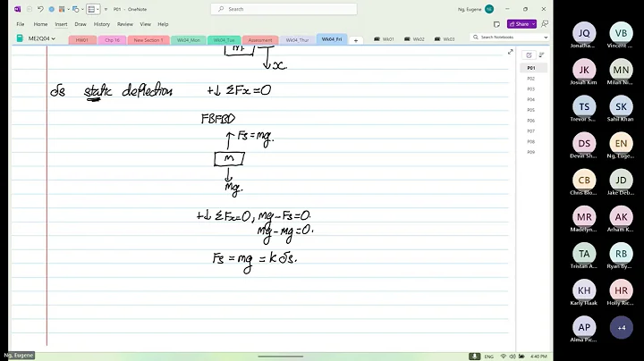Click the pen set quick-access icon
644x361 pixels.
click(62, 9)
